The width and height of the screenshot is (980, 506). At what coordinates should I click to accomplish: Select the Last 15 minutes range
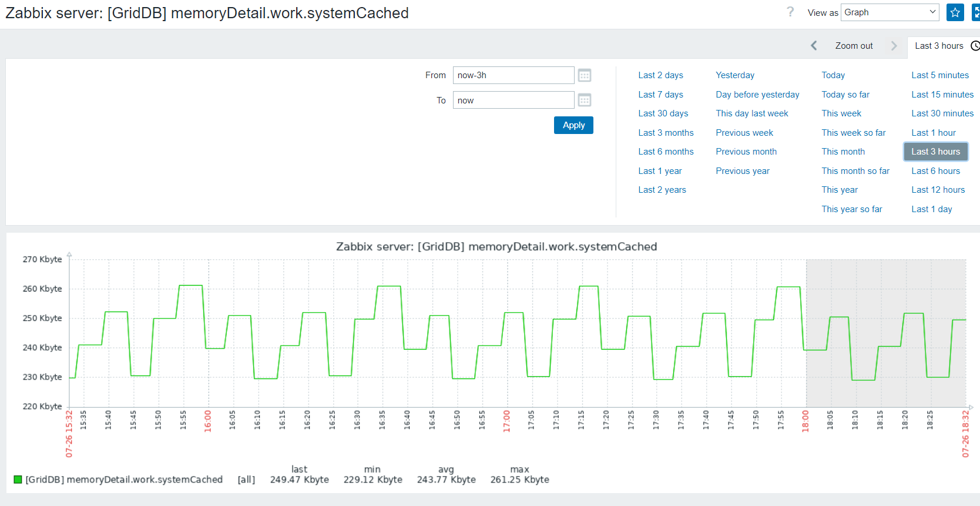tap(942, 95)
